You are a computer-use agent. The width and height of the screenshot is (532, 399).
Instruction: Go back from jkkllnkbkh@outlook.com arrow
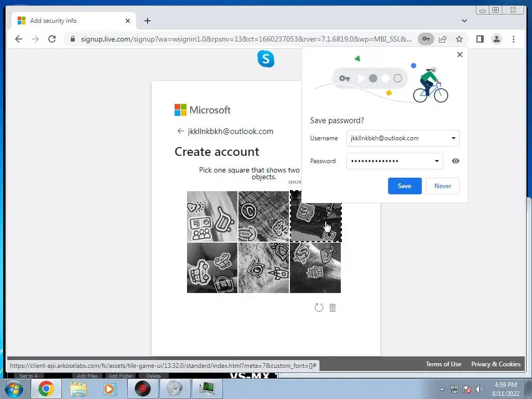pos(180,131)
